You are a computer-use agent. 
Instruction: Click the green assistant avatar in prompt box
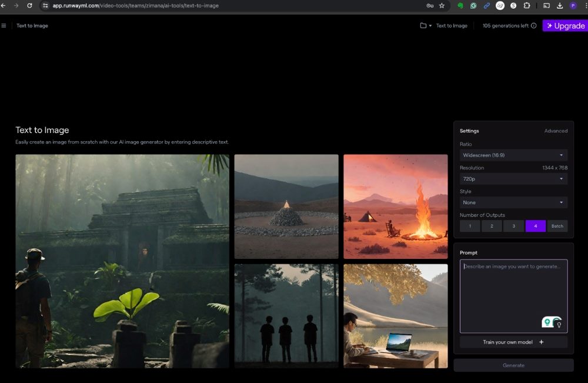click(x=547, y=322)
